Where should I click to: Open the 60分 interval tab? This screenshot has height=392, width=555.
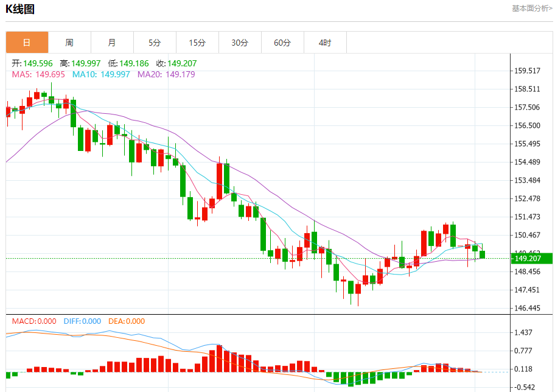282,43
